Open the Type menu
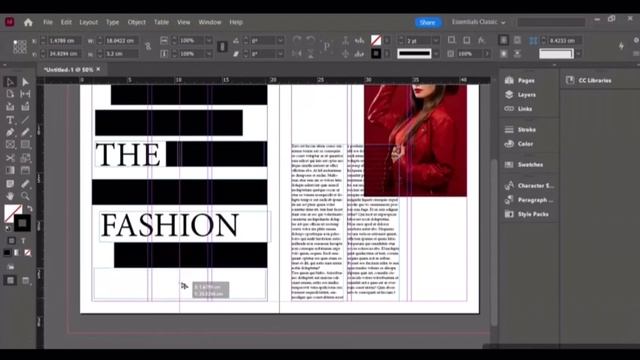Screen dimensions: 640x360 [x=112, y=22]
